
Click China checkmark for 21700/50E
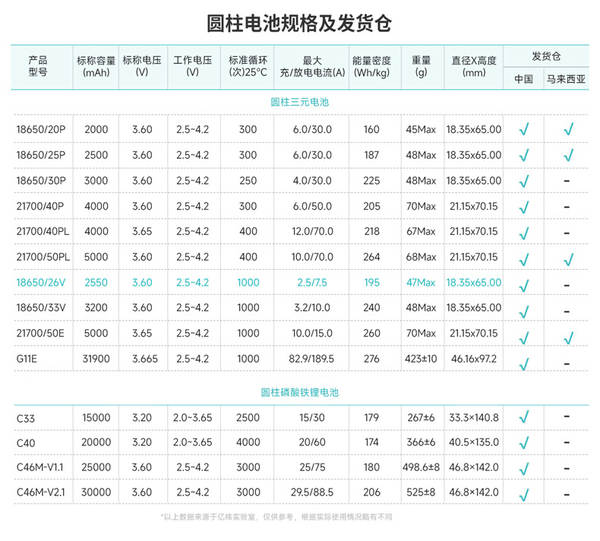coord(524,337)
